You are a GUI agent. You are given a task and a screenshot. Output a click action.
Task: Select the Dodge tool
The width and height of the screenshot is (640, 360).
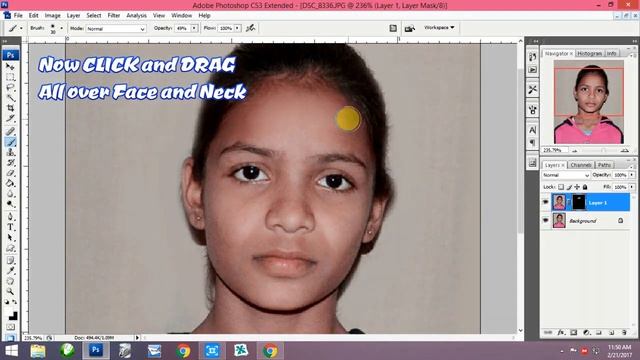pyautogui.click(x=11, y=204)
